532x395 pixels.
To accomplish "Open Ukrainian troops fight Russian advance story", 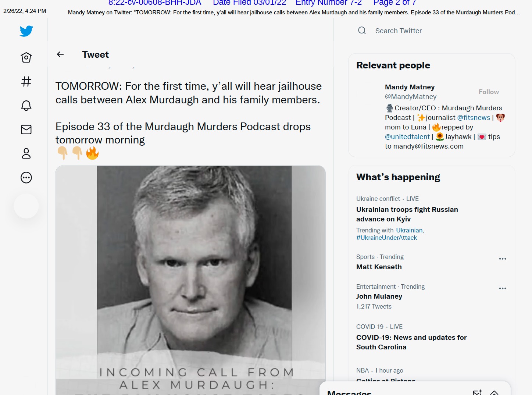I will (x=407, y=214).
